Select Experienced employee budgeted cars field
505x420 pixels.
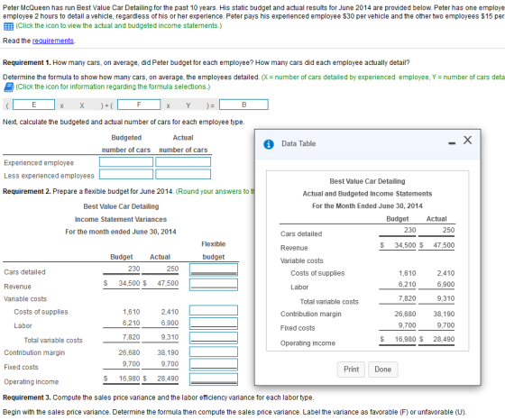pyautogui.click(x=126, y=161)
